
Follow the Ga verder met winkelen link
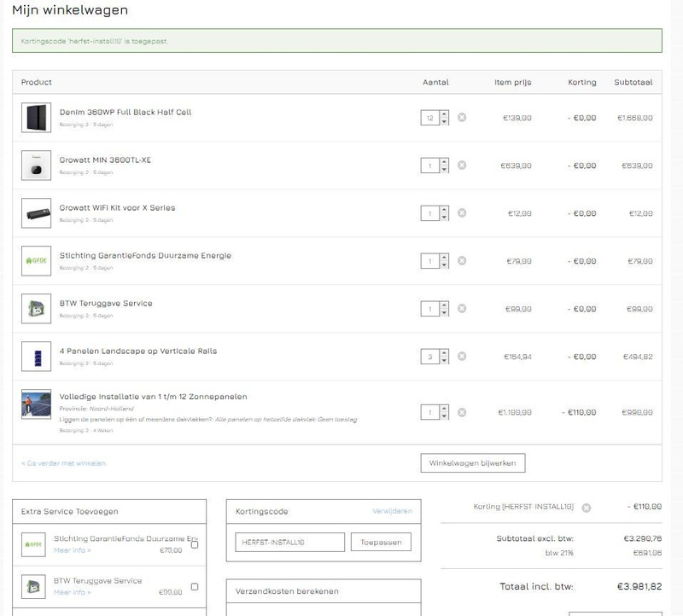coord(63,463)
